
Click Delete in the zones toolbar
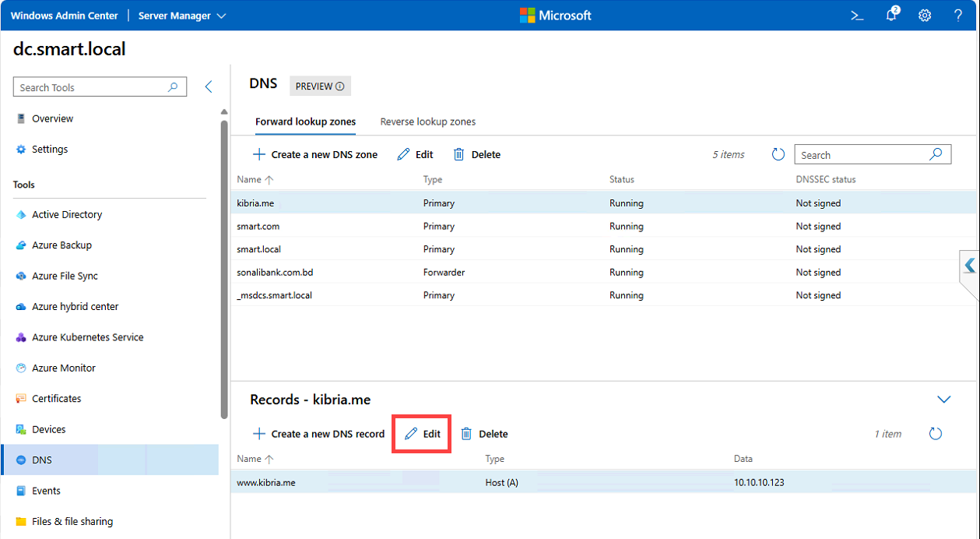tap(476, 154)
